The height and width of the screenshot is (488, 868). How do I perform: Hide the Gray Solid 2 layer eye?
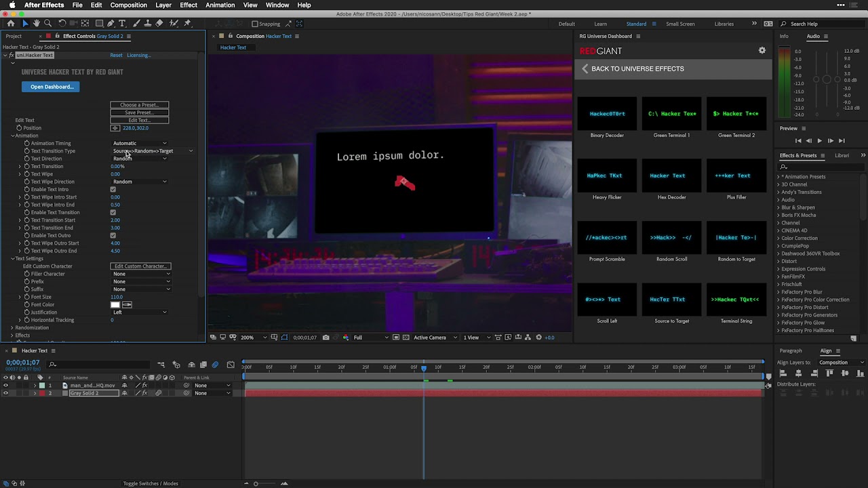click(x=6, y=393)
